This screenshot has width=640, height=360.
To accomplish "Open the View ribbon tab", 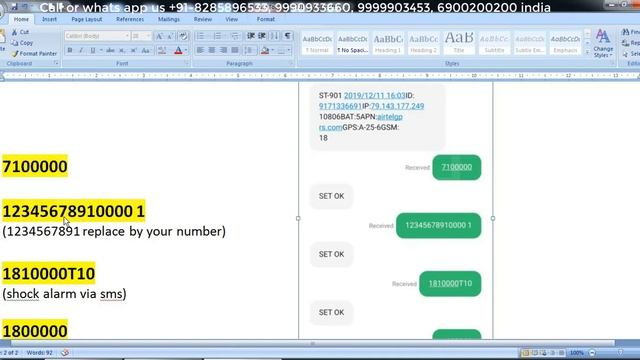I will [231, 19].
